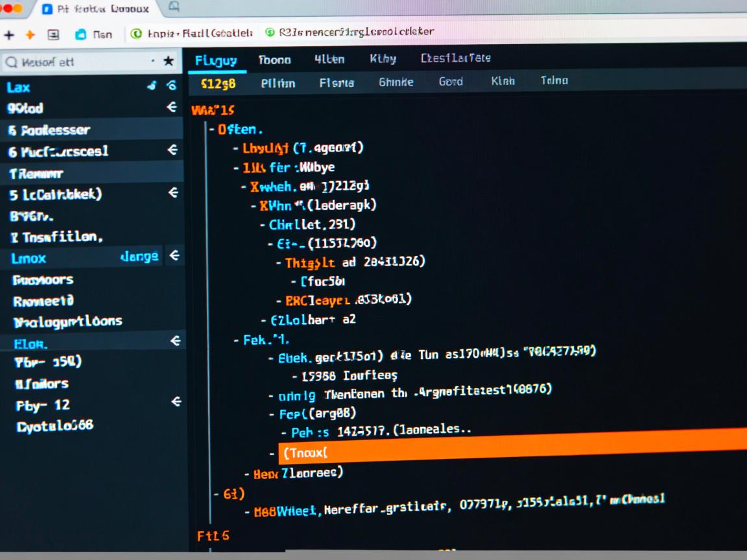Click the black plus icon in toolbar
This screenshot has height=560, width=747.
(x=8, y=35)
